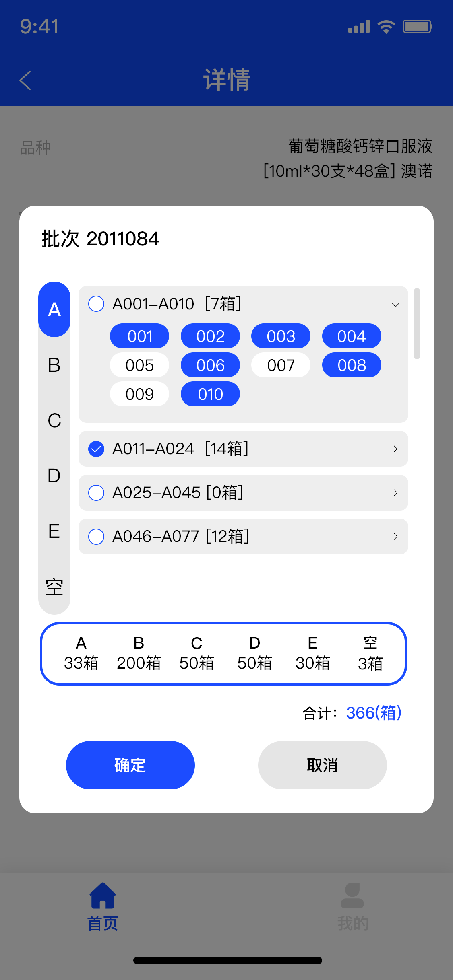453x980 pixels.
Task: Click the list scrollbar thumb
Action: (417, 323)
